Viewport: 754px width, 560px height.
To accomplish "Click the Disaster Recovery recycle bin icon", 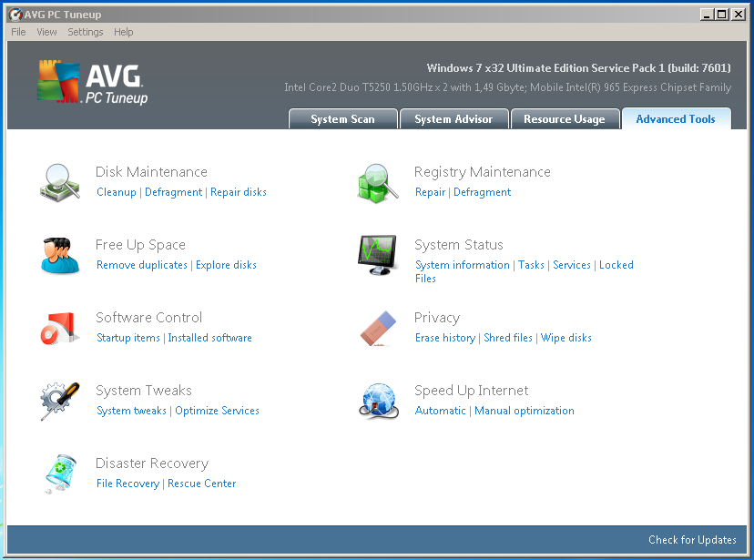I will click(x=59, y=474).
